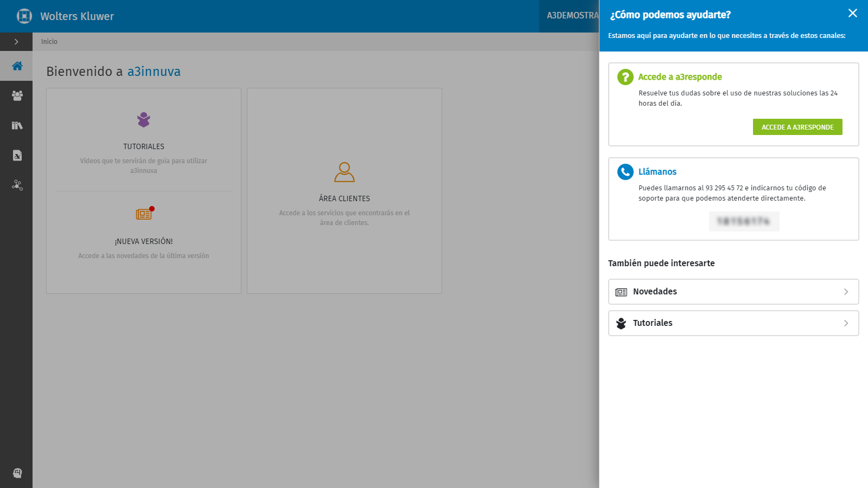Click the newspaper icon with the red dot
The height and width of the screenshot is (488, 868).
coord(144,214)
